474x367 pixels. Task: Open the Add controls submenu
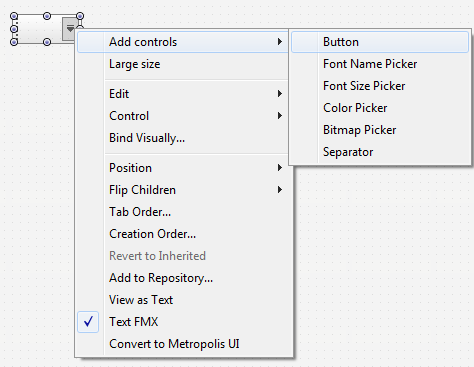tap(183, 42)
